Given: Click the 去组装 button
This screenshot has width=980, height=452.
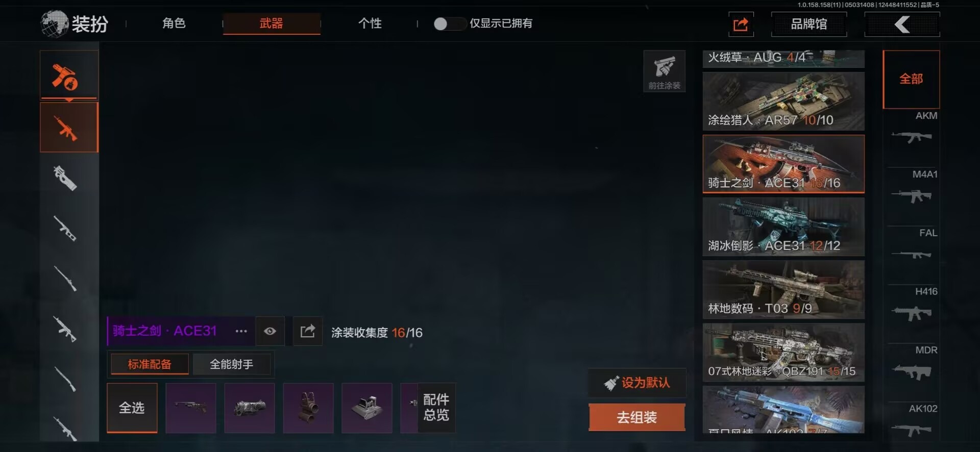Looking at the screenshot, I should click(x=636, y=417).
